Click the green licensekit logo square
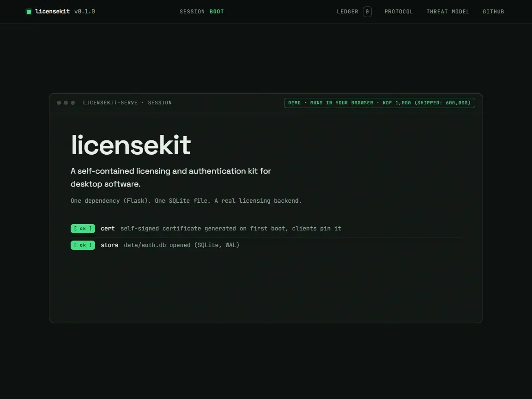The image size is (532, 399). pyautogui.click(x=29, y=12)
